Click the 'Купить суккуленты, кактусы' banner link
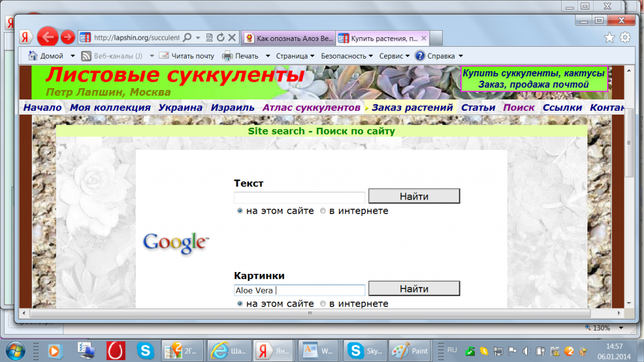Image resolution: width=644 pixels, height=362 pixels. 533,73
